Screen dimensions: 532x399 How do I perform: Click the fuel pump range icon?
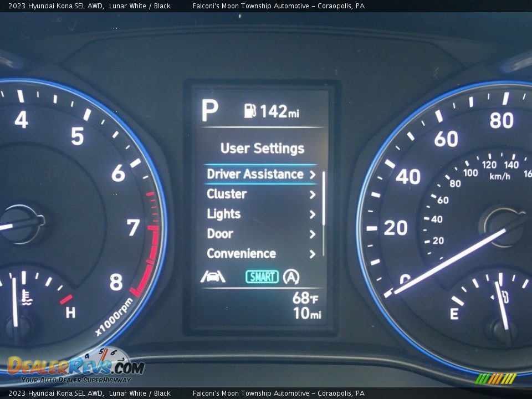pyautogui.click(x=250, y=111)
